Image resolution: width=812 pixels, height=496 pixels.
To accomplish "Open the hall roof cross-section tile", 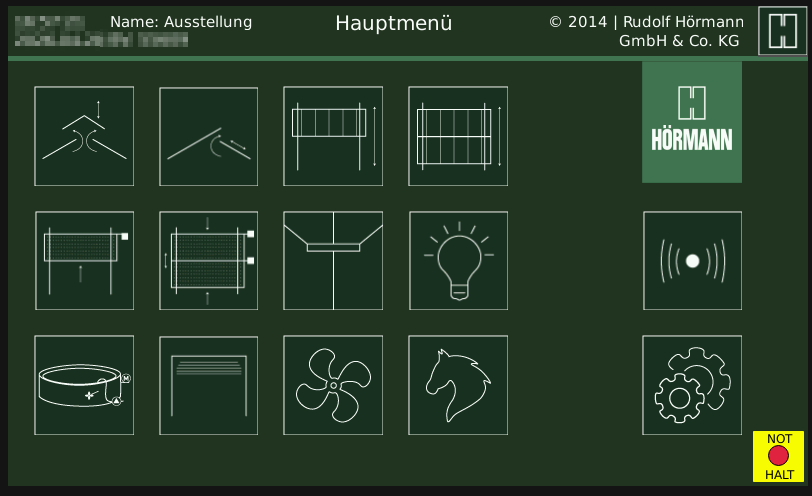I will pos(333,260).
